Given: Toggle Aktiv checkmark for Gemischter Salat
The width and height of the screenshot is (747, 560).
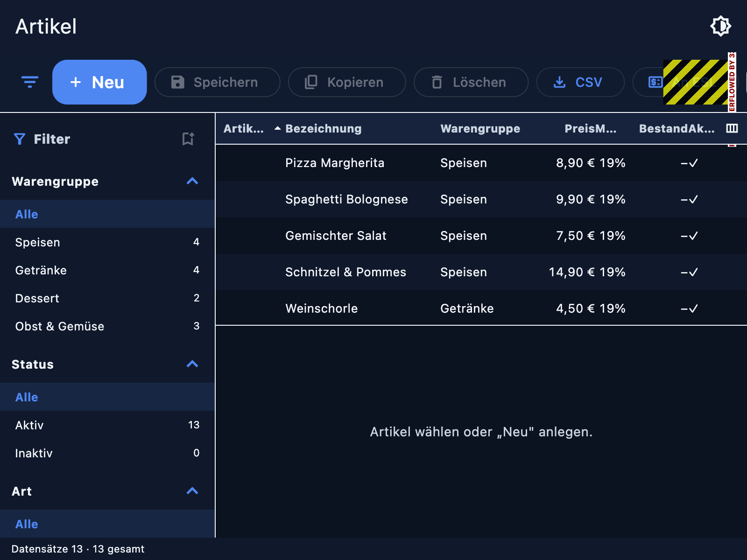Looking at the screenshot, I should pos(693,236).
